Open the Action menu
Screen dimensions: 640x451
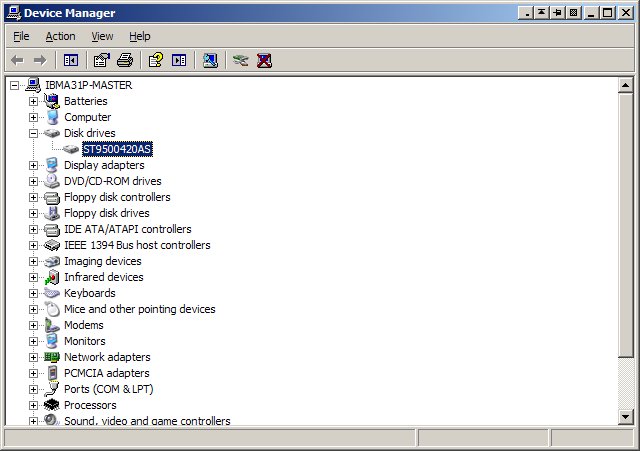60,36
